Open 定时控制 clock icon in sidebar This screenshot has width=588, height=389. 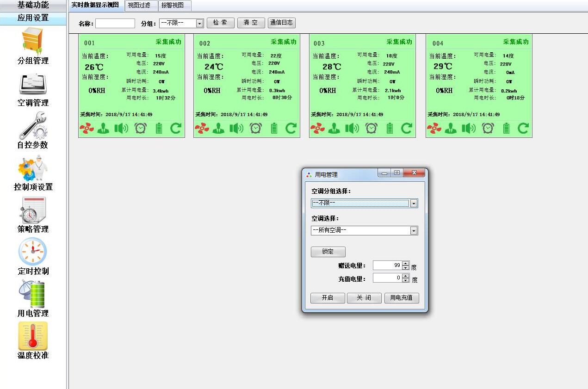32,254
